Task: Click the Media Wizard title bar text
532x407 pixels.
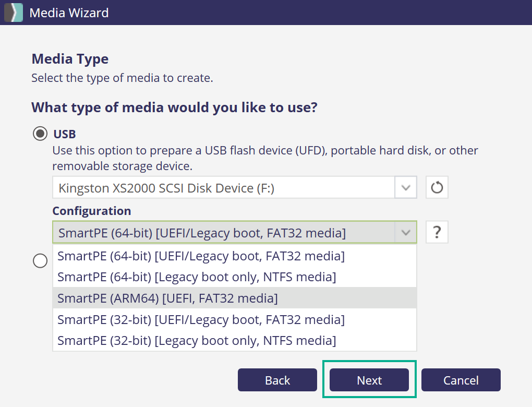Action: (69, 13)
